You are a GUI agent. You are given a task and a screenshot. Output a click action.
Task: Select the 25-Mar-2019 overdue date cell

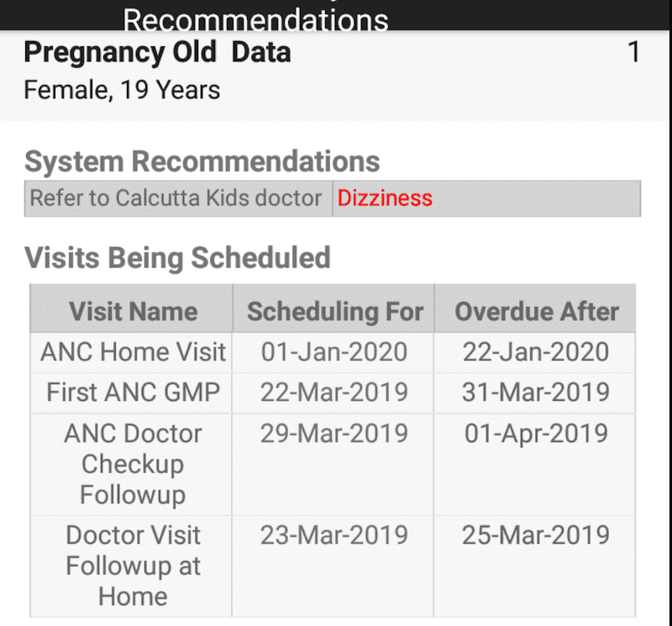click(x=535, y=566)
